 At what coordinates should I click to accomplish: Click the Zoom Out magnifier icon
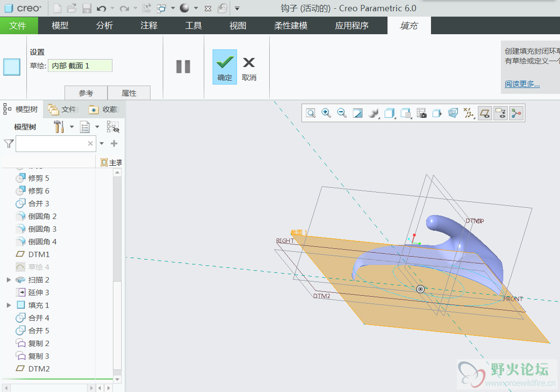point(342,113)
